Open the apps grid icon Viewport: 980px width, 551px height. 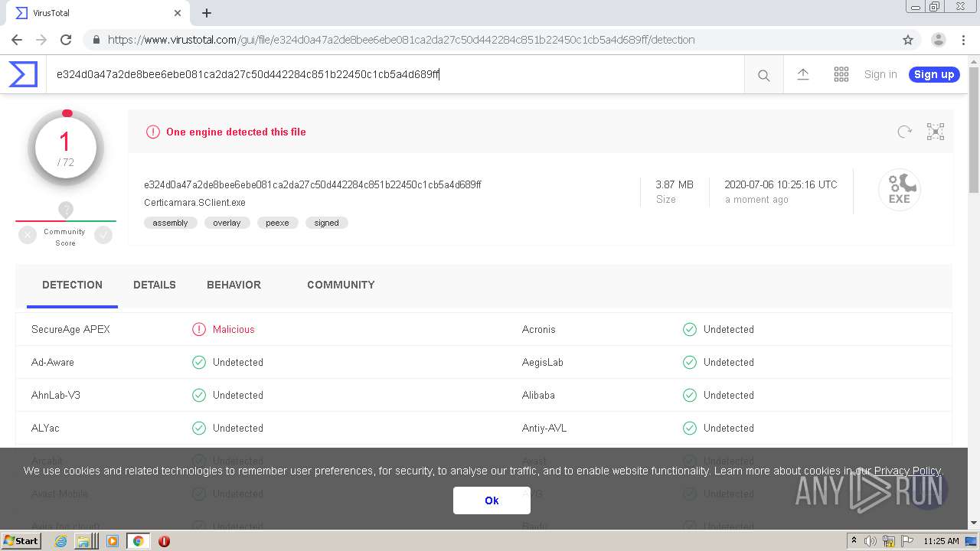pos(841,74)
